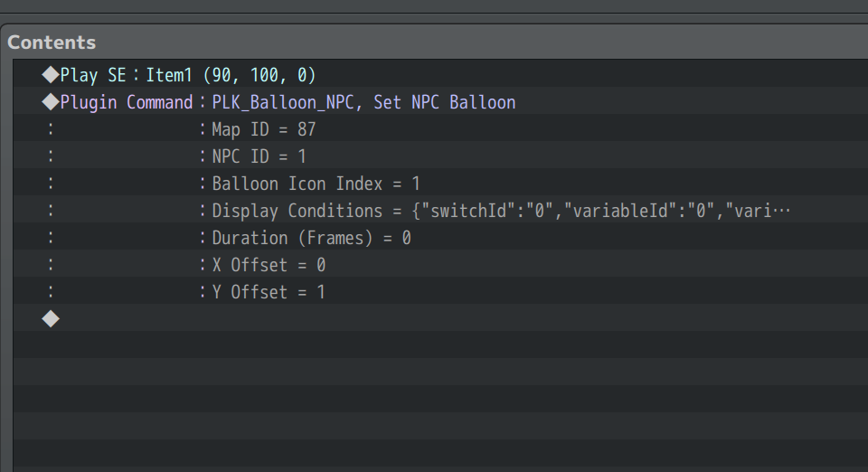Select the Y Offset = 1 line
This screenshot has width=868, height=472.
tap(269, 292)
